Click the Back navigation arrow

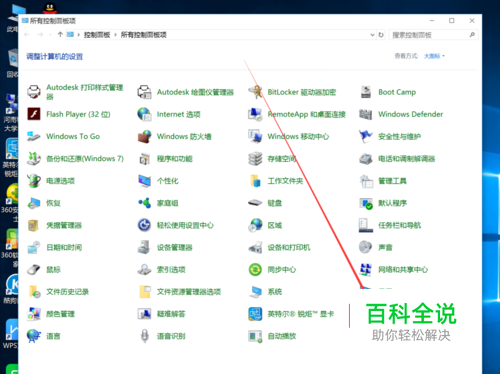click(27, 35)
